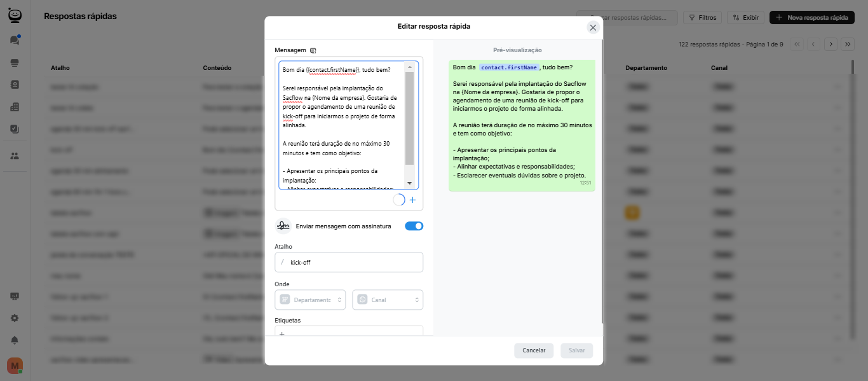Click the Atalho kick-off input field
This screenshot has width=868, height=381.
tap(353, 262)
